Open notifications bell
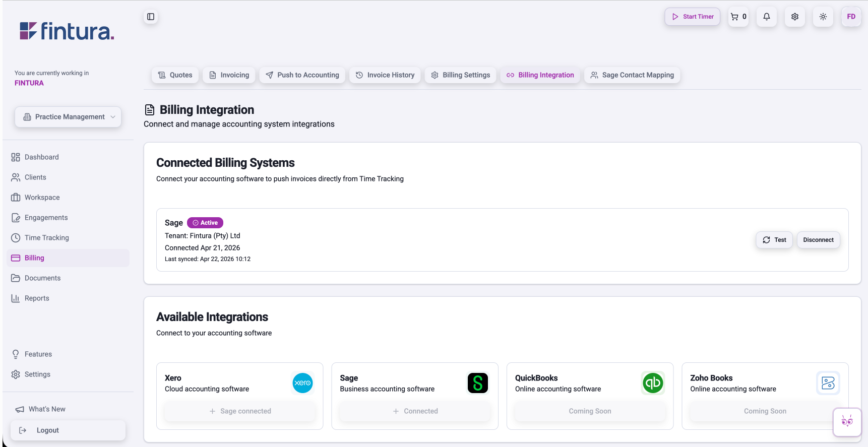The height and width of the screenshot is (447, 868). pyautogui.click(x=767, y=17)
